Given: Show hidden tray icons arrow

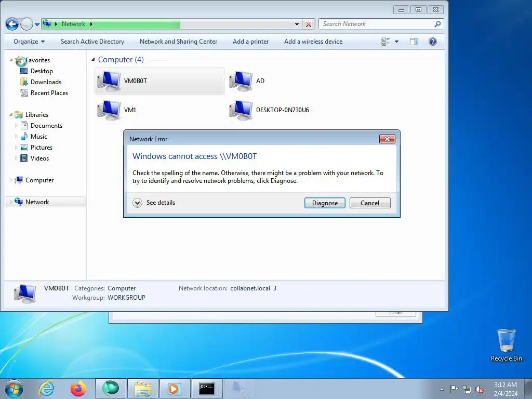Looking at the screenshot, I should coord(442,389).
